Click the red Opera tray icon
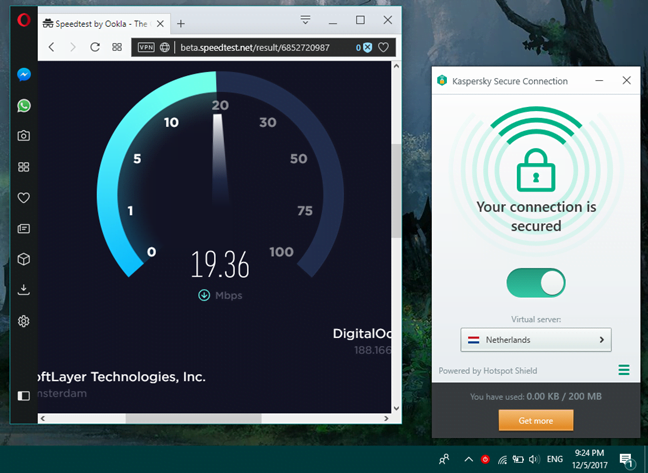The height and width of the screenshot is (473, 648). tap(485, 459)
